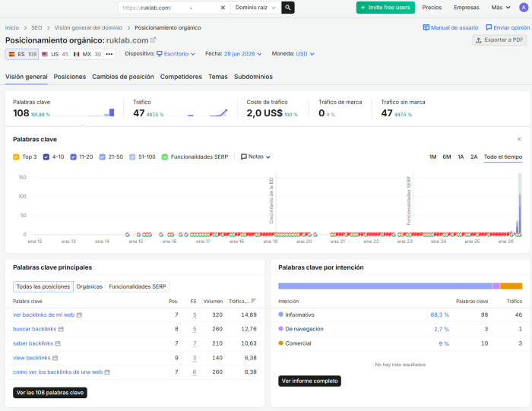Toggle the 51-100 positions checkbox
This screenshot has width=532, height=411.
click(x=132, y=157)
